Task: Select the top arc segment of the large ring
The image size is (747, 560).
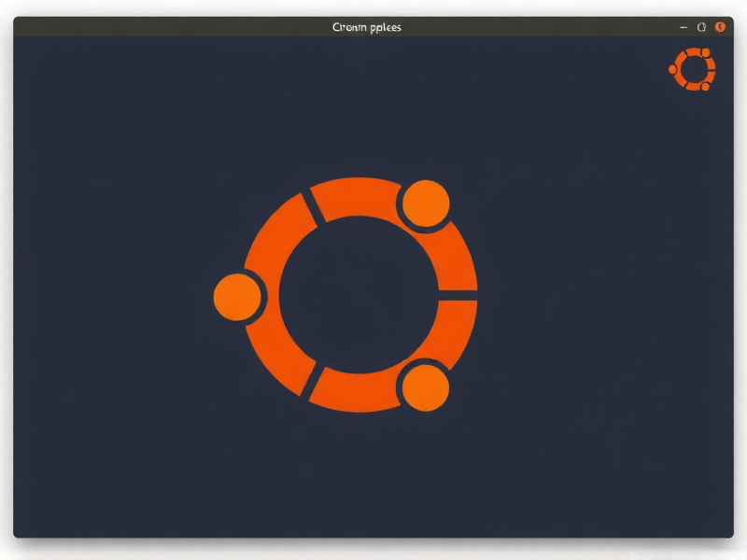Action: (x=355, y=196)
